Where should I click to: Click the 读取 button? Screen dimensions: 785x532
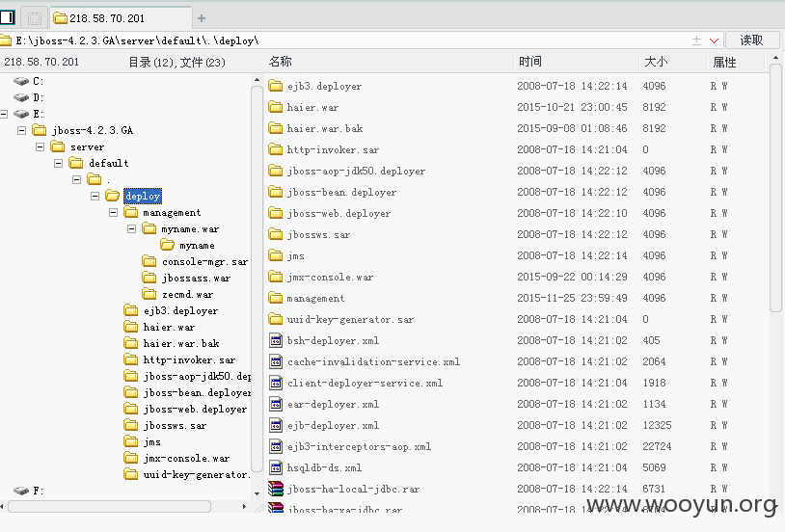[752, 40]
